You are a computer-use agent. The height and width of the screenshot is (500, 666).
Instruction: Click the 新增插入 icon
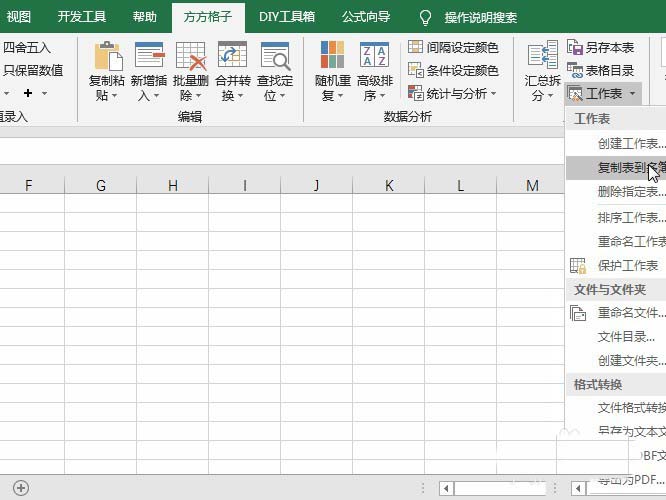click(149, 55)
